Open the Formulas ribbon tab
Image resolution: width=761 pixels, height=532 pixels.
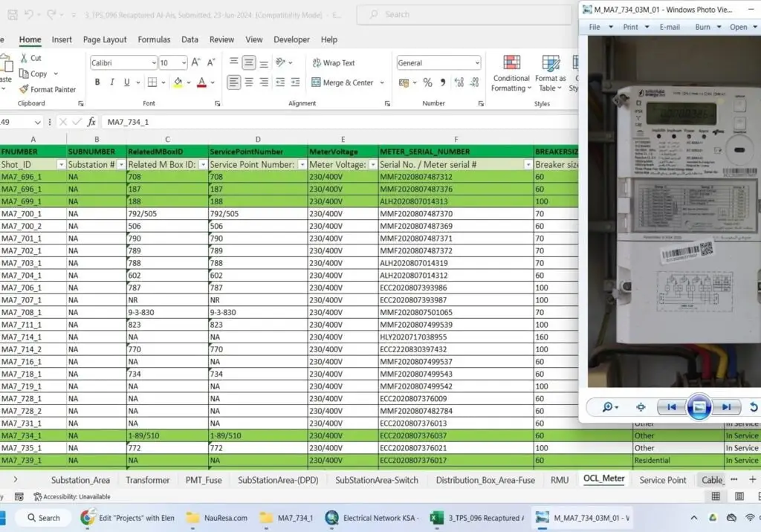coord(154,39)
